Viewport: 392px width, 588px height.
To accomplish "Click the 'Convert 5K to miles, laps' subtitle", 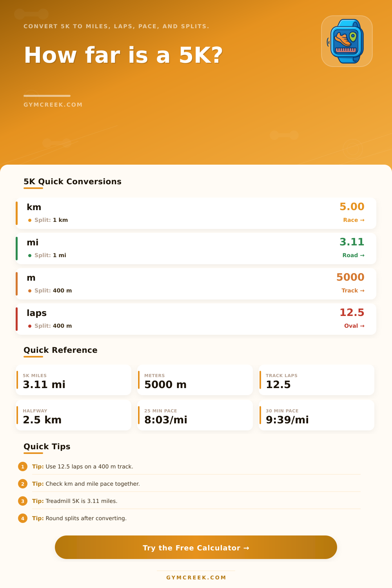I will (x=116, y=26).
